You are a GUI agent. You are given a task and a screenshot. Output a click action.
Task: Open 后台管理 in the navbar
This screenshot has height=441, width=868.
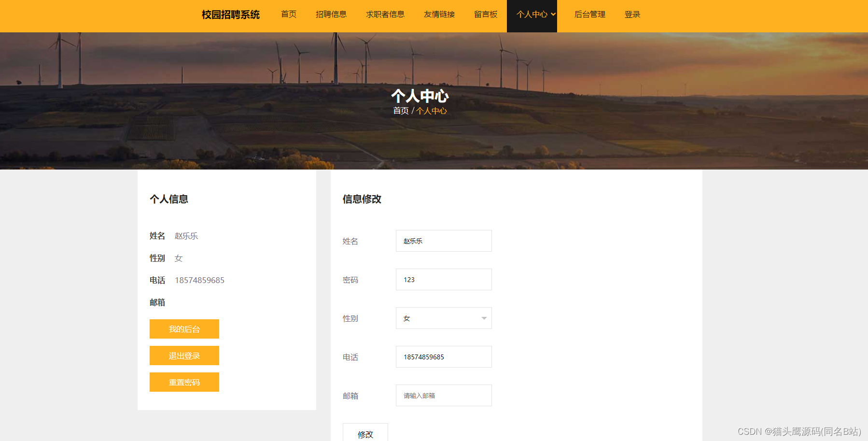tap(590, 14)
